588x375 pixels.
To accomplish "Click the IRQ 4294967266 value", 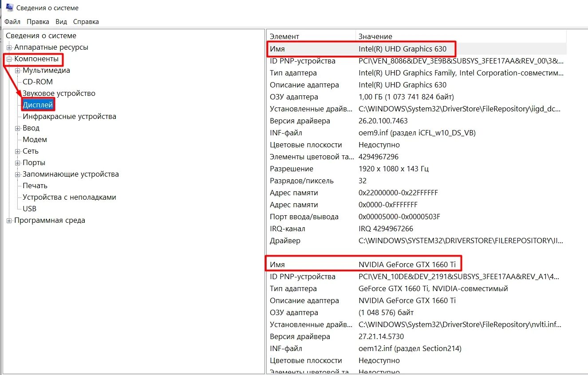I will coord(386,229).
